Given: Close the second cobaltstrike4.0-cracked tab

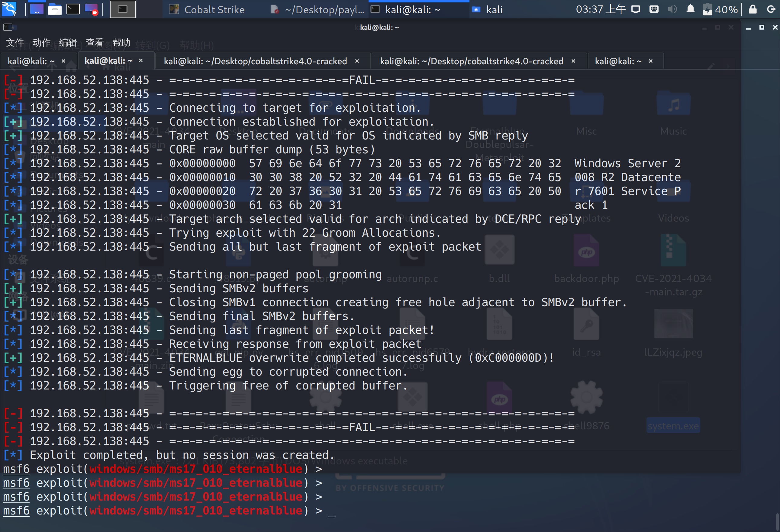Looking at the screenshot, I should point(573,61).
